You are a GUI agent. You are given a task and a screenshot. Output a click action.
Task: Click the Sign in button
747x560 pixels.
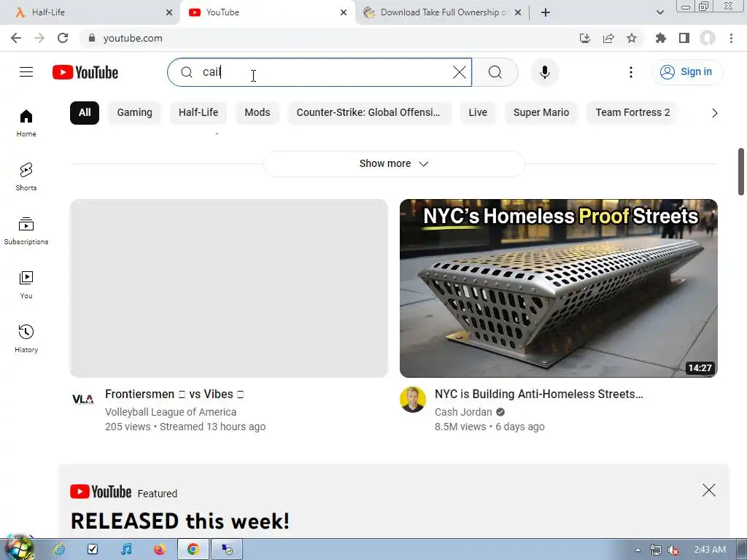(686, 72)
